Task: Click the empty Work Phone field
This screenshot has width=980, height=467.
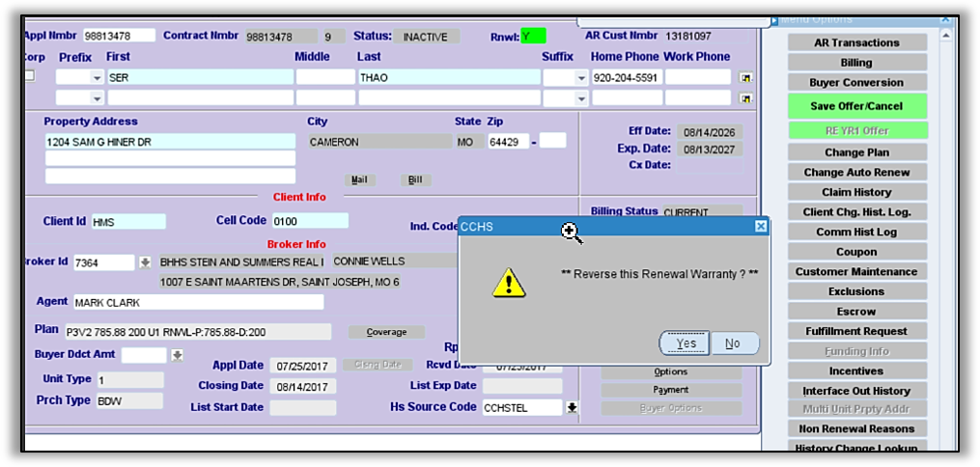Action: [697, 77]
